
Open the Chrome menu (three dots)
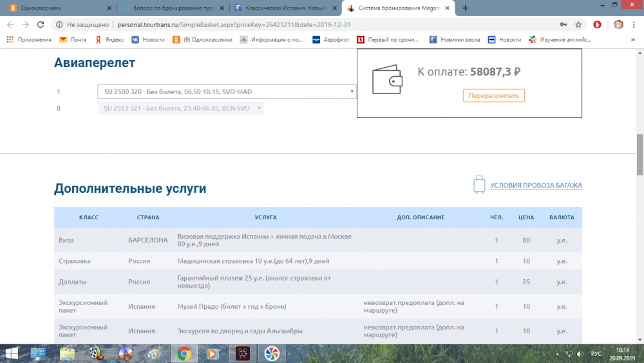click(635, 25)
